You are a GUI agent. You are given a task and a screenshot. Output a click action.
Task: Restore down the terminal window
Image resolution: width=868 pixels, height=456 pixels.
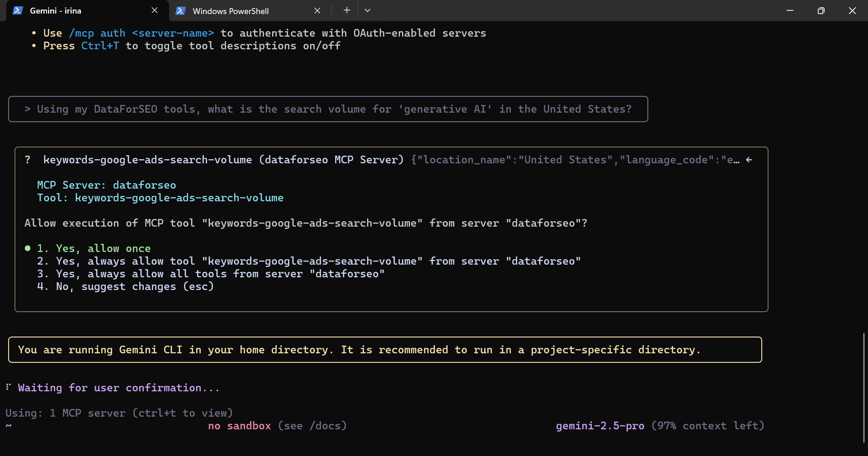pyautogui.click(x=821, y=10)
